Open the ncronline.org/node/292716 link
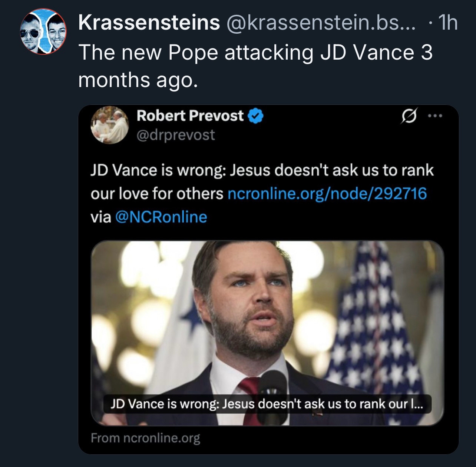 pyautogui.click(x=327, y=194)
